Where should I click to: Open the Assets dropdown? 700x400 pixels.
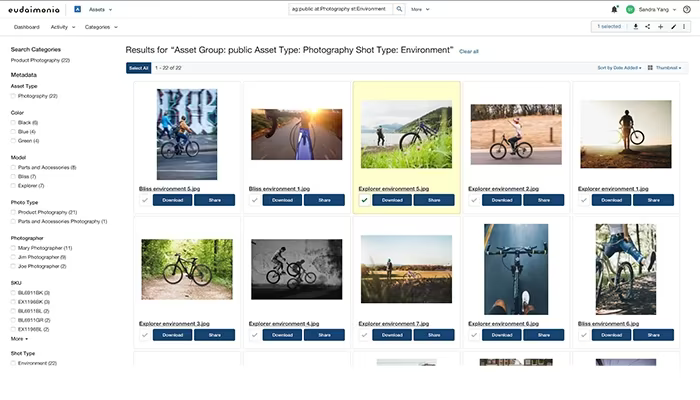[100, 9]
